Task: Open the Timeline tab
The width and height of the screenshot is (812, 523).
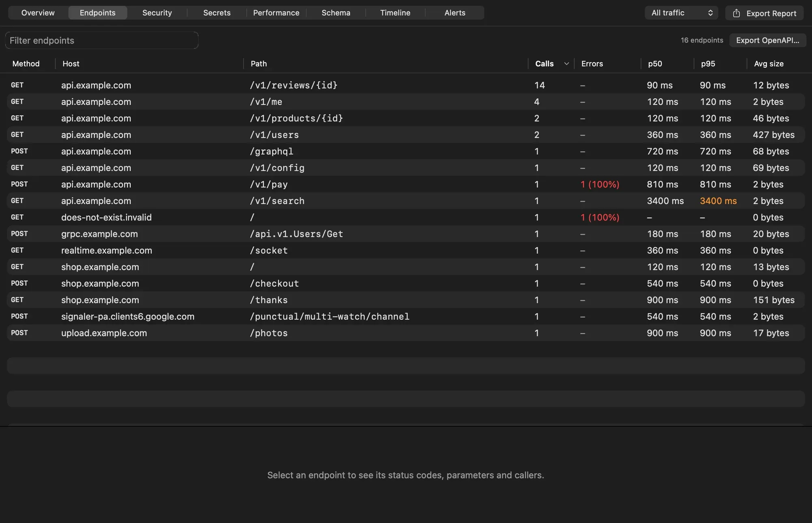Action: [395, 13]
